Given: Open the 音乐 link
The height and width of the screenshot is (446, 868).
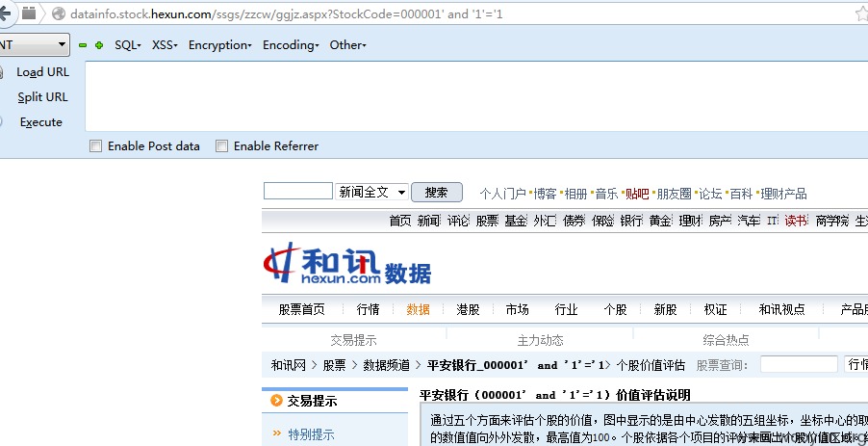Looking at the screenshot, I should [606, 194].
